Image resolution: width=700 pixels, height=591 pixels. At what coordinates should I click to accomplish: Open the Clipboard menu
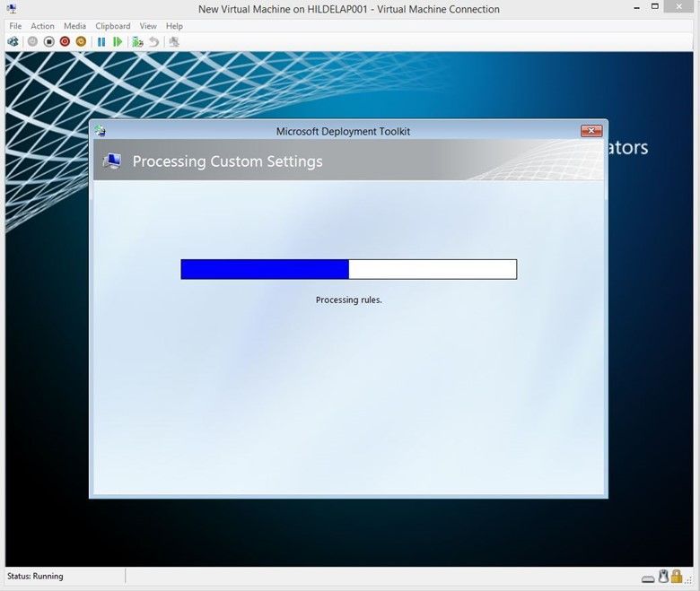tap(113, 26)
